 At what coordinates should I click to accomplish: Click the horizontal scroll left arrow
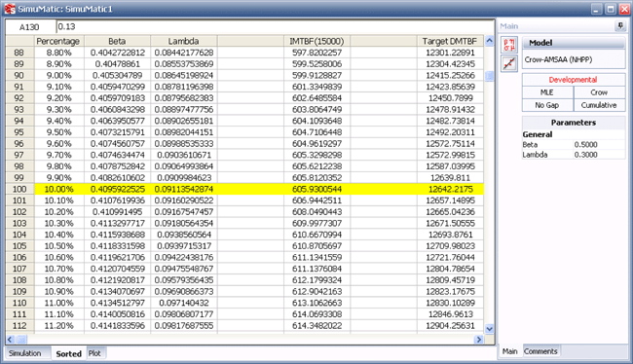click(x=10, y=340)
